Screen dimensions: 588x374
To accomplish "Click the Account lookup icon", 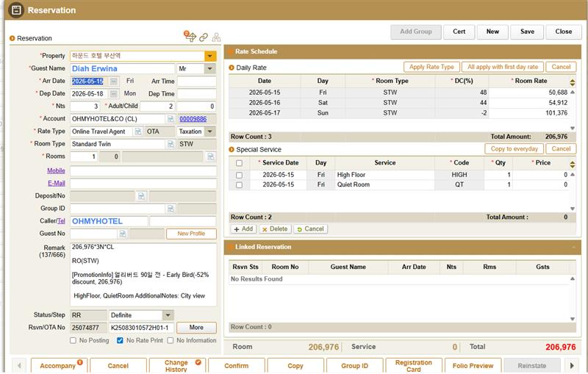I will [171, 119].
